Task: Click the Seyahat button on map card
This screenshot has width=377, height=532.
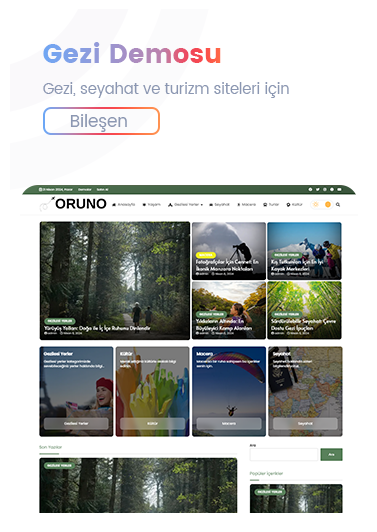Action: click(x=305, y=423)
